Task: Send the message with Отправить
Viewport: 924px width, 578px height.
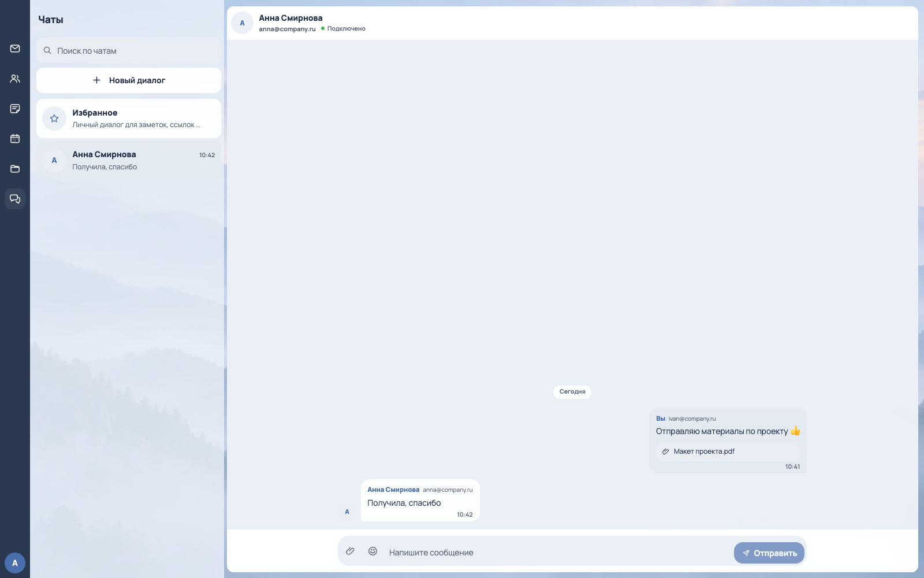Action: point(769,553)
